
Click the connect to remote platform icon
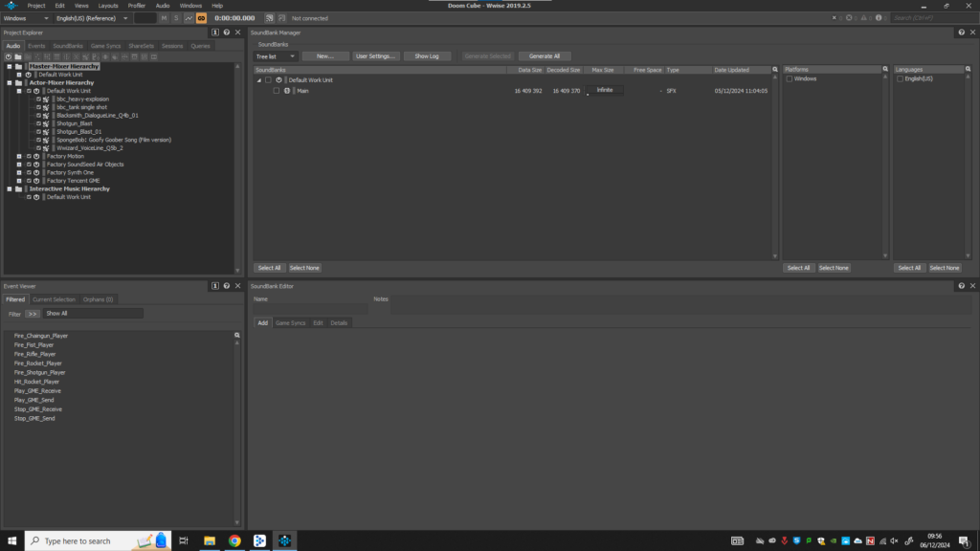pyautogui.click(x=269, y=18)
